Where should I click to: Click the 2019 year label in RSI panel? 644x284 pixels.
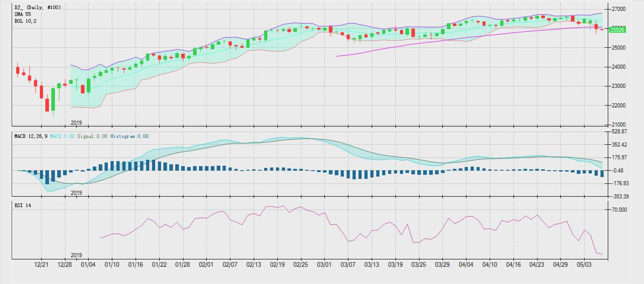pyautogui.click(x=77, y=255)
